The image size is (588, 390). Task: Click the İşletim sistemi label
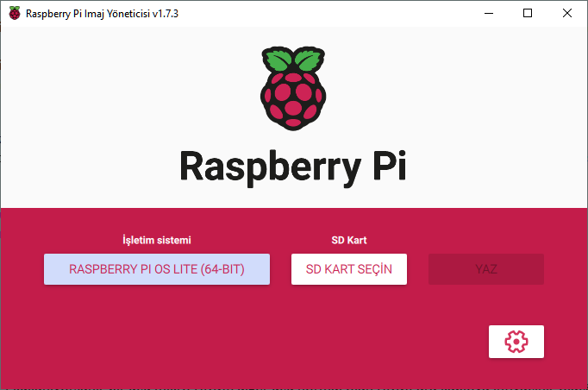pos(157,240)
